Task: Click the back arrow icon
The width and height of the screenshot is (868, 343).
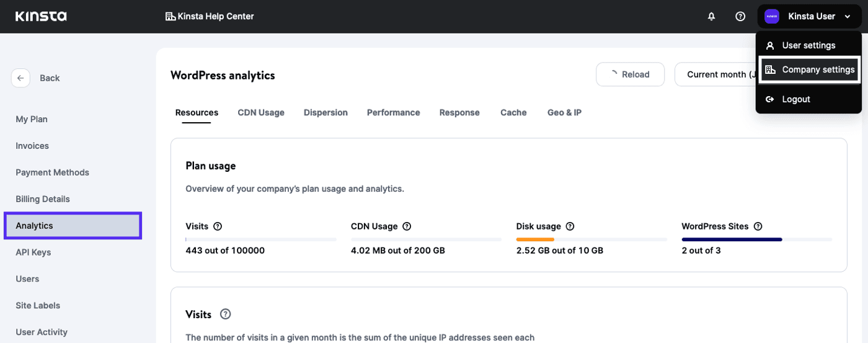Action: pos(20,78)
